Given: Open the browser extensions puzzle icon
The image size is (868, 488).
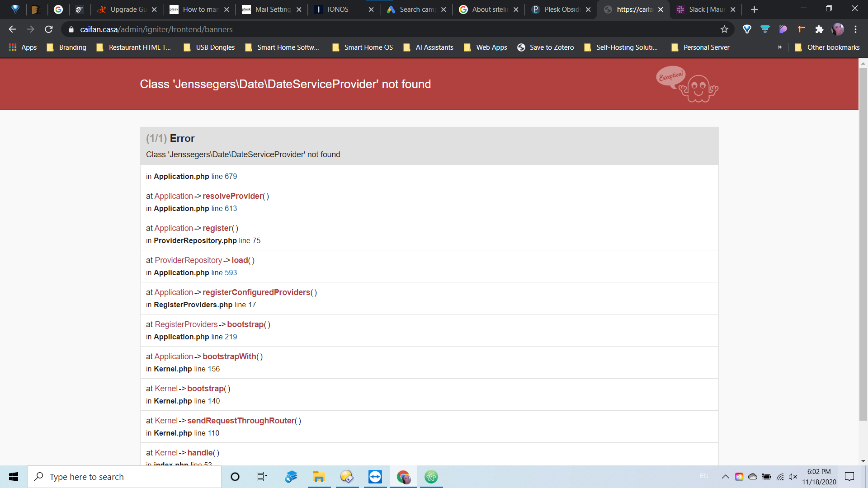Looking at the screenshot, I should click(819, 29).
